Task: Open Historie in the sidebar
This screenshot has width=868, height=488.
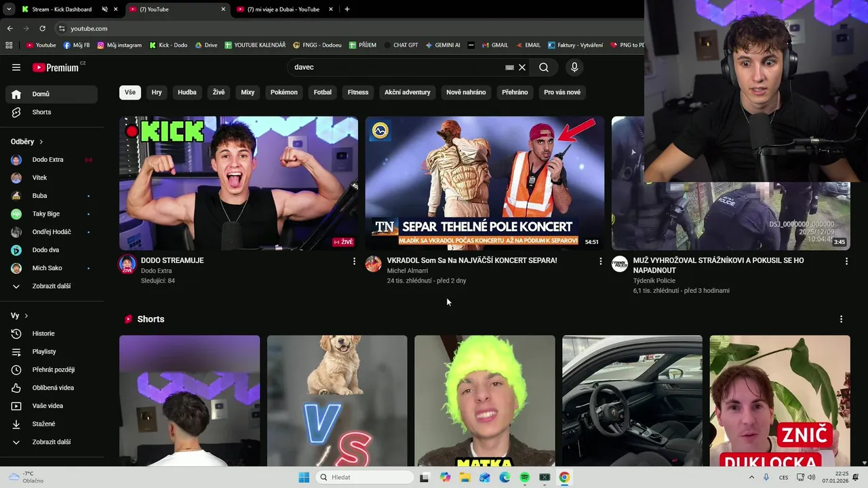Action: click(52, 333)
